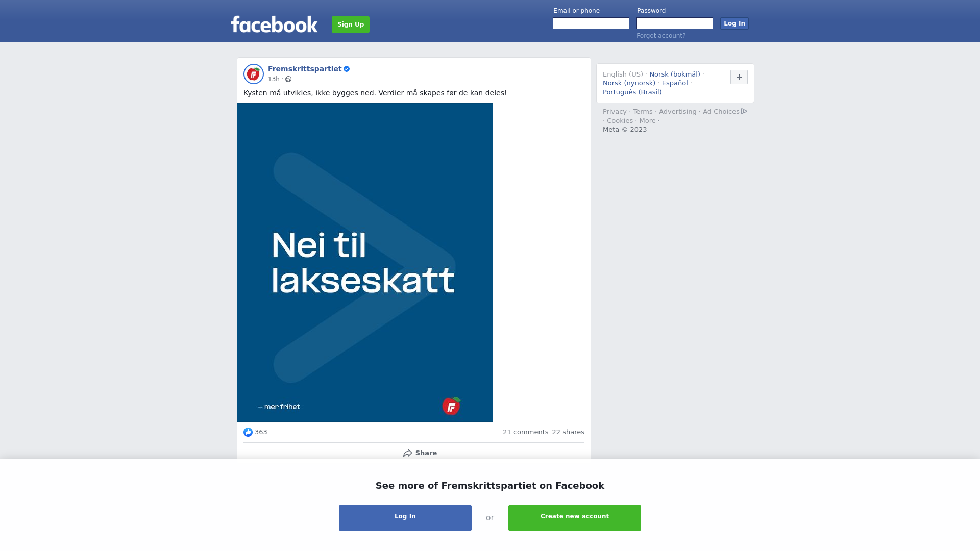The width and height of the screenshot is (980, 551).
Task: Click the Facebook logo in header
Action: click(x=274, y=24)
